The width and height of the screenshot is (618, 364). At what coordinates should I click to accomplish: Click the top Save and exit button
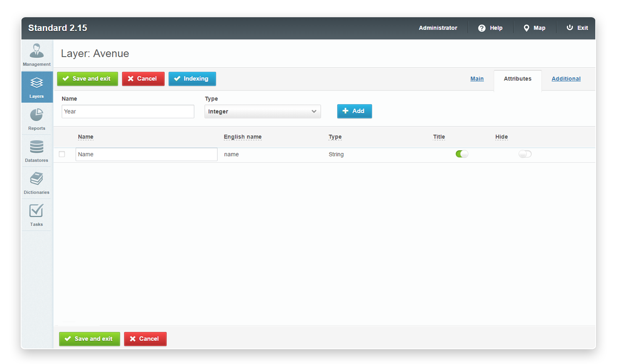point(87,79)
